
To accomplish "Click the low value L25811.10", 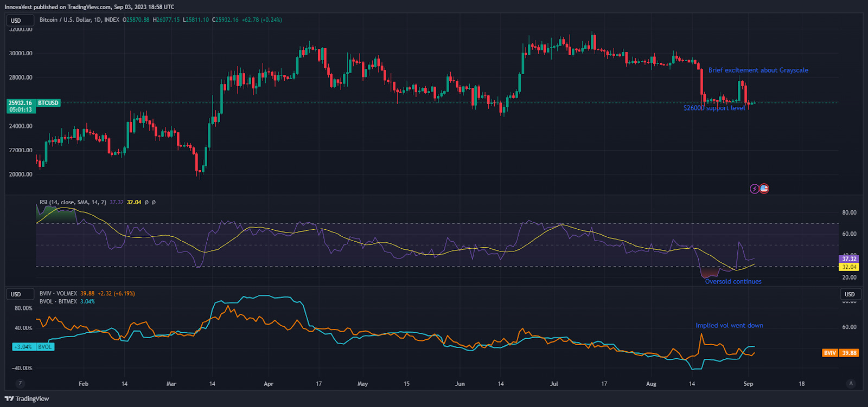I will click(196, 20).
